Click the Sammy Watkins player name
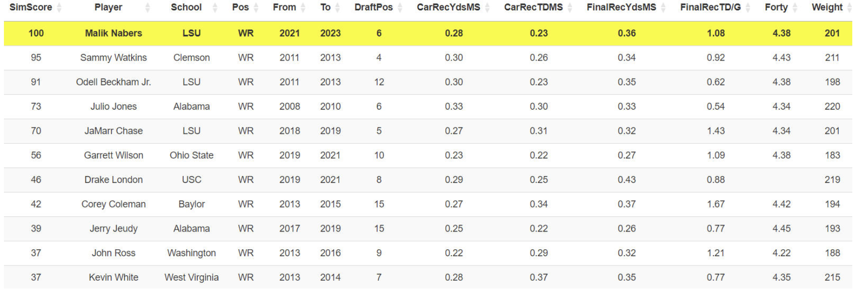This screenshot has width=868, height=293. (x=113, y=58)
